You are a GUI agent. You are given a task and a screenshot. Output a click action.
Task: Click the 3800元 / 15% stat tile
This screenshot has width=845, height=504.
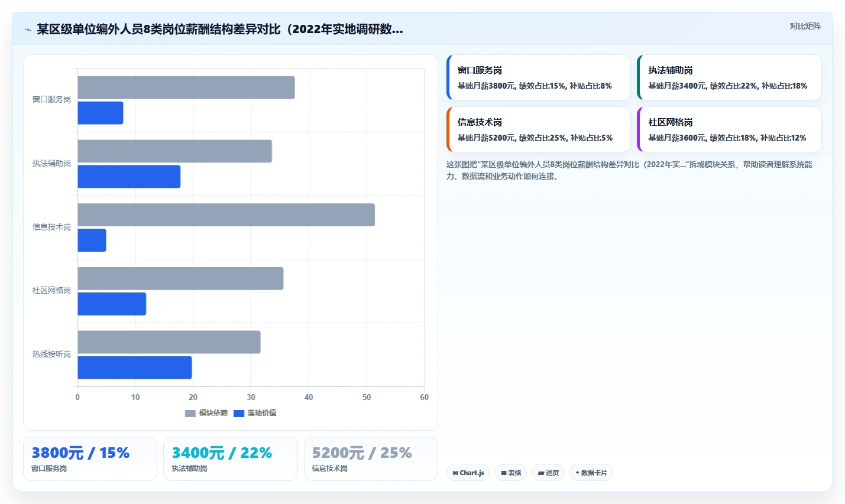click(90, 459)
